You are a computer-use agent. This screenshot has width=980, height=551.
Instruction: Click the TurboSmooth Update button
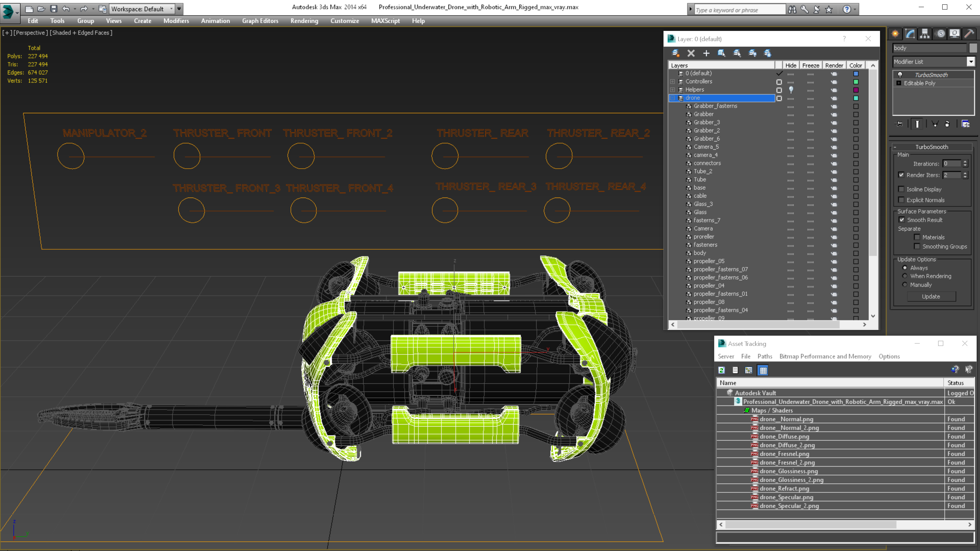coord(931,297)
